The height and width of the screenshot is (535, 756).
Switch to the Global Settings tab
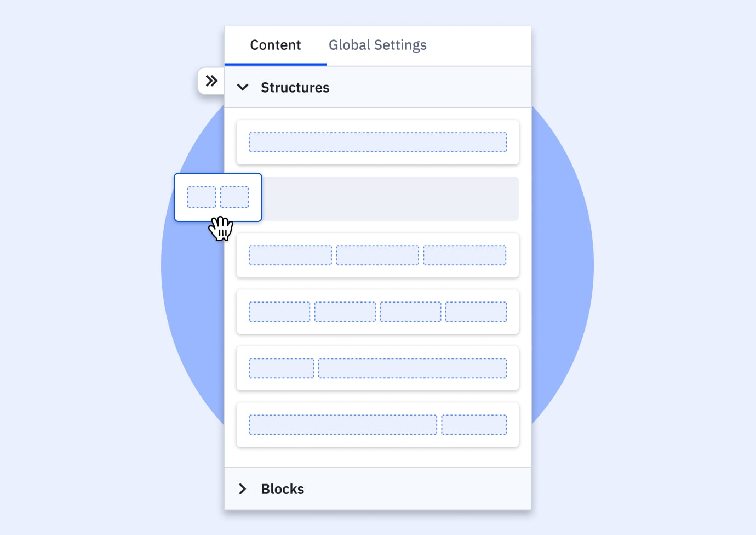[377, 45]
